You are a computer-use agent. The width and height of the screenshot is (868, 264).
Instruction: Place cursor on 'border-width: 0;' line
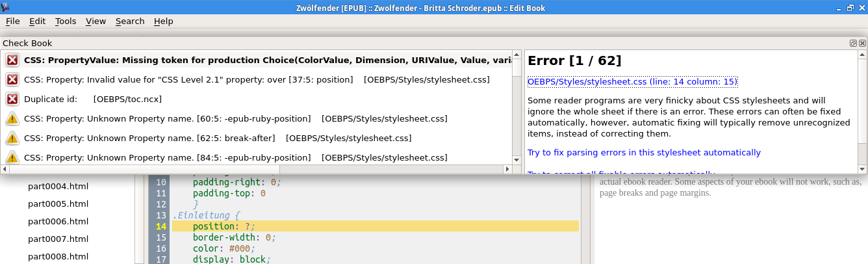point(234,237)
